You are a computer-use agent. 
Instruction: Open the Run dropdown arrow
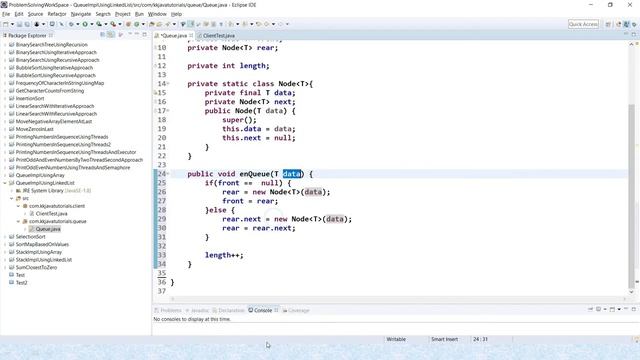(x=91, y=24)
